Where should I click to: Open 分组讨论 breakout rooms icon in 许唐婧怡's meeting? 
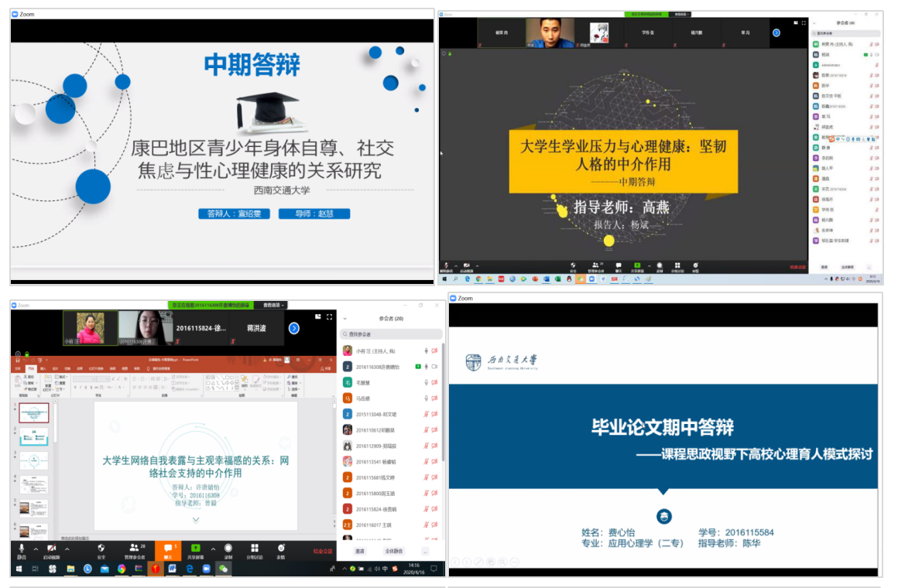255,548
